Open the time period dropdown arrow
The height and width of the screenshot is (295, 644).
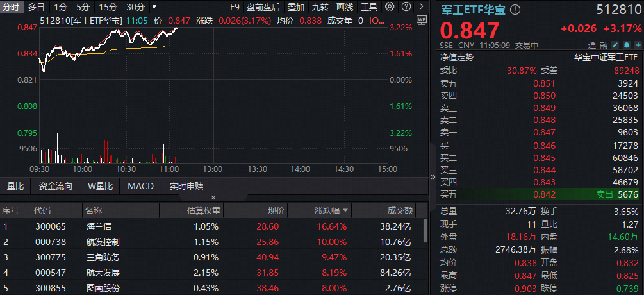(153, 8)
